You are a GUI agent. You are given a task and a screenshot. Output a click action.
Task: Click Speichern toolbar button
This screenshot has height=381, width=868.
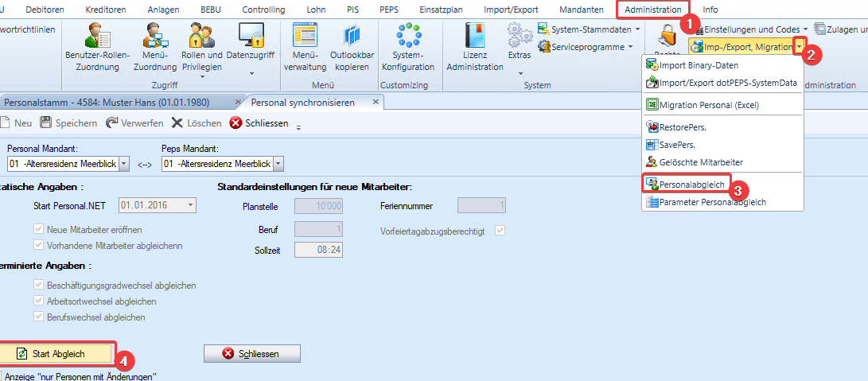[x=69, y=123]
